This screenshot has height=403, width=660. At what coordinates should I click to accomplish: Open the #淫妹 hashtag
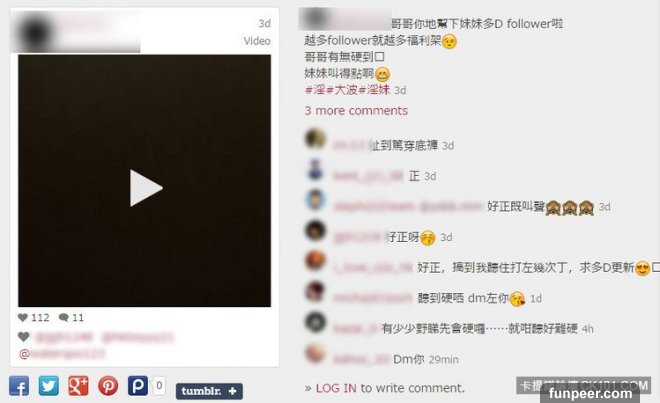(375, 90)
